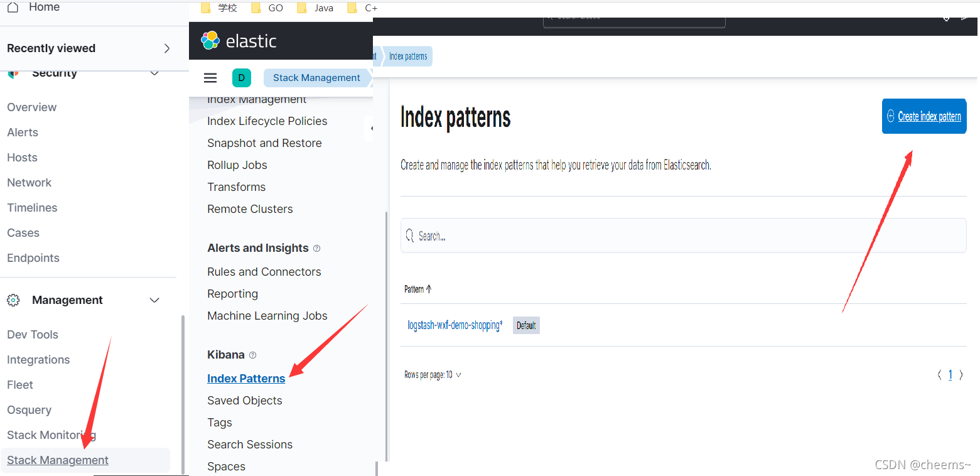
Task: Click Alerts and Insights help icon
Action: point(316,249)
